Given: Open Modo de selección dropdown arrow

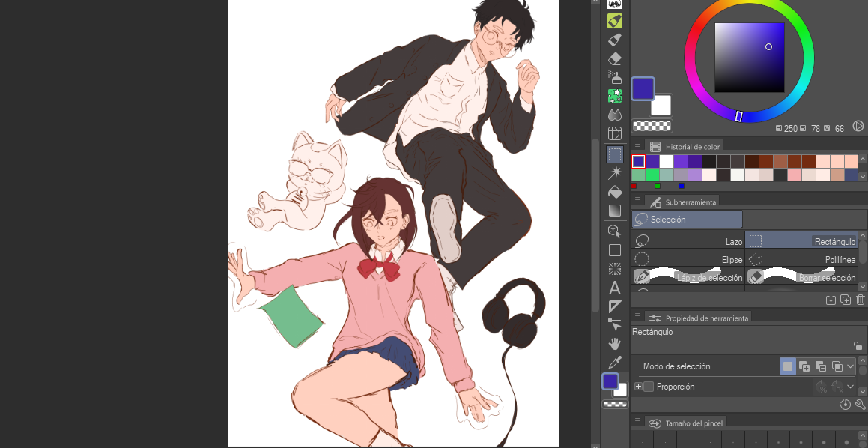Looking at the screenshot, I should (851, 366).
